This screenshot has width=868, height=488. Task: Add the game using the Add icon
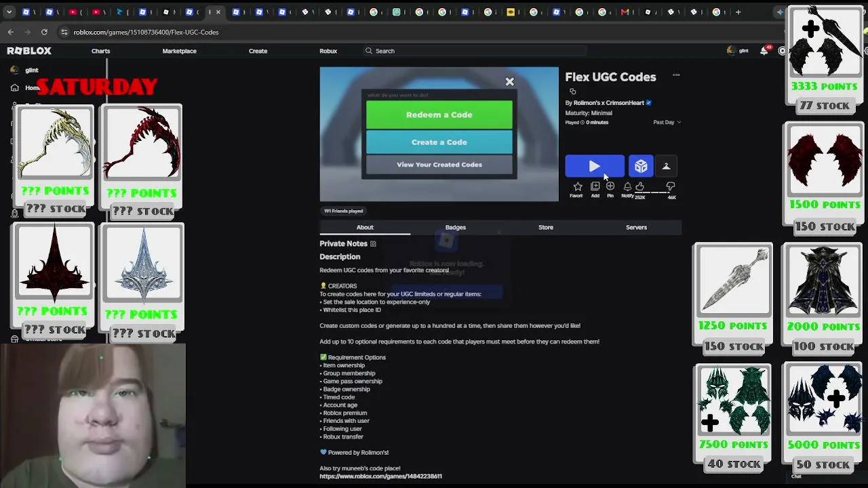pos(595,186)
